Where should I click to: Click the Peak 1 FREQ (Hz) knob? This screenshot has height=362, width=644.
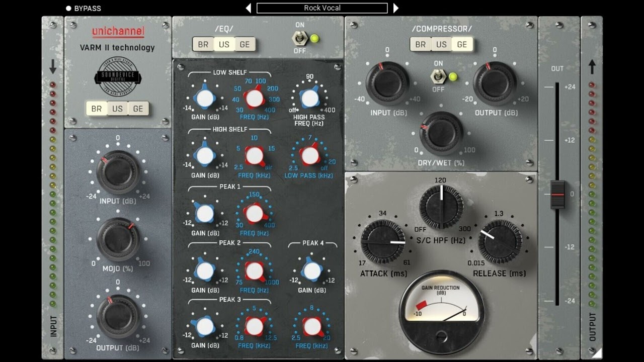(x=255, y=214)
